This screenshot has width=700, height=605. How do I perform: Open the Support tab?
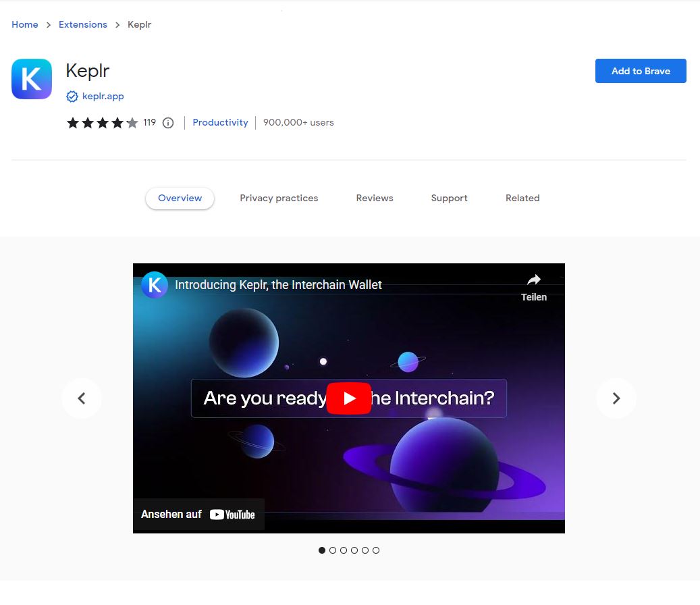pyautogui.click(x=449, y=199)
